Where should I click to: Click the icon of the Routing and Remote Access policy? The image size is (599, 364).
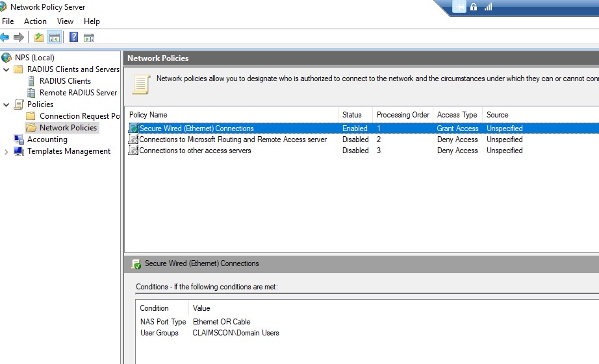[x=133, y=140]
